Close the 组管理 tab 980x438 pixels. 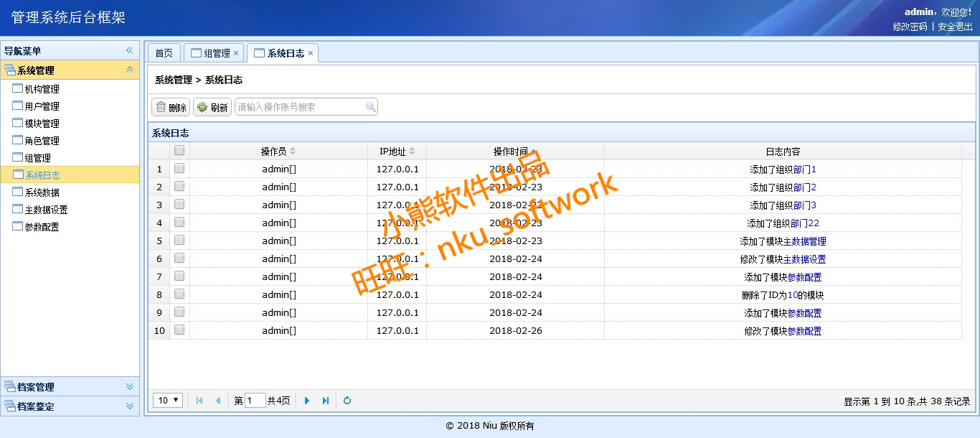pyautogui.click(x=236, y=53)
